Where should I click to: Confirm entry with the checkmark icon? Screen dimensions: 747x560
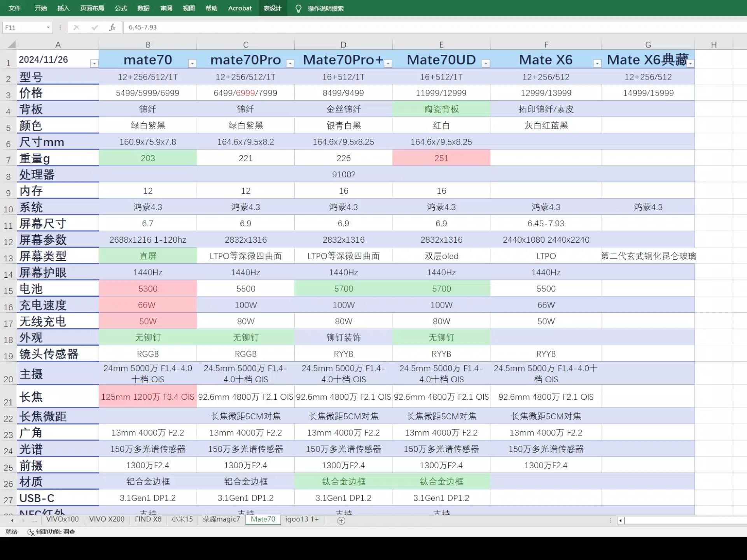click(94, 27)
